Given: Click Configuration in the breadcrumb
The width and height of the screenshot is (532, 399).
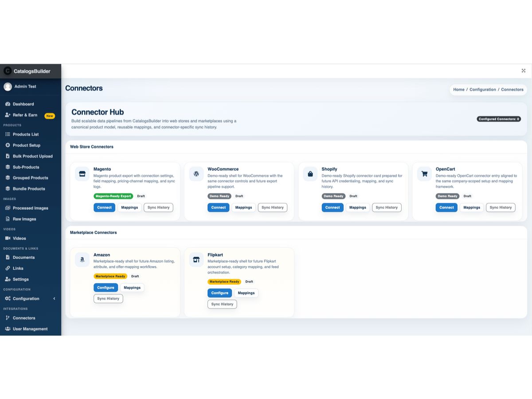Looking at the screenshot, I should (483, 90).
